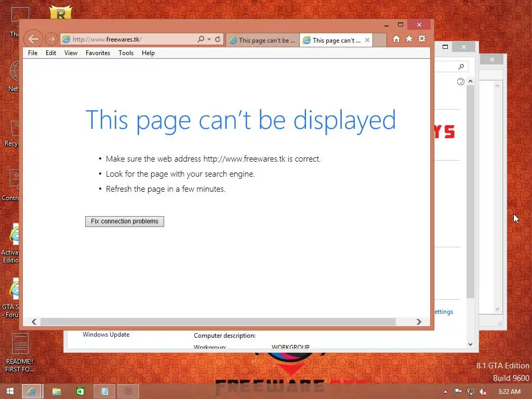Open the Help menu
The height and width of the screenshot is (399, 532).
click(x=148, y=53)
